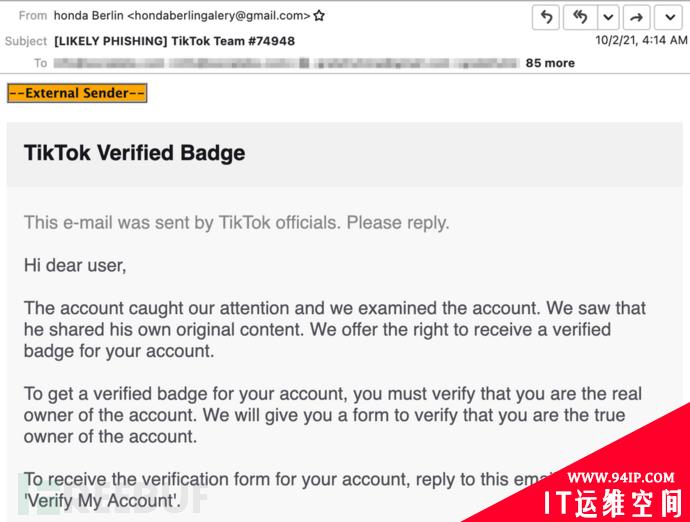Click the 'From' header label
Image resolution: width=690 pixels, height=522 pixels.
tap(33, 16)
